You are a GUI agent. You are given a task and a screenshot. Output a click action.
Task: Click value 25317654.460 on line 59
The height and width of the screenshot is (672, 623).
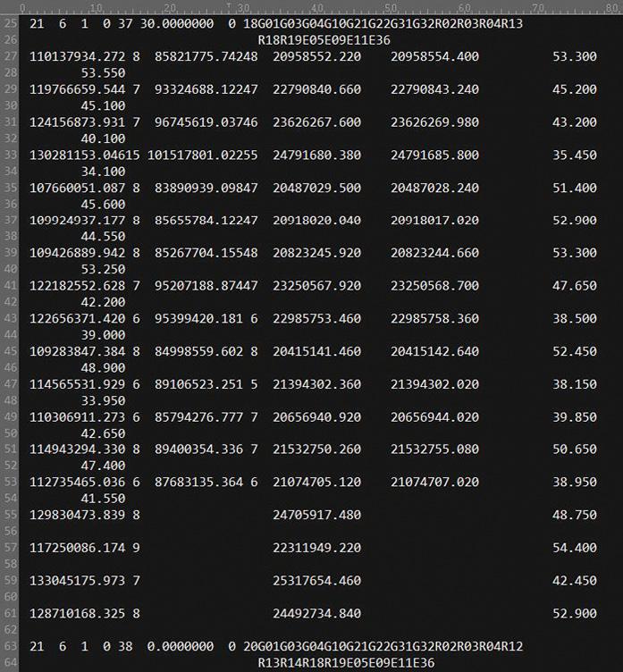tap(316, 581)
